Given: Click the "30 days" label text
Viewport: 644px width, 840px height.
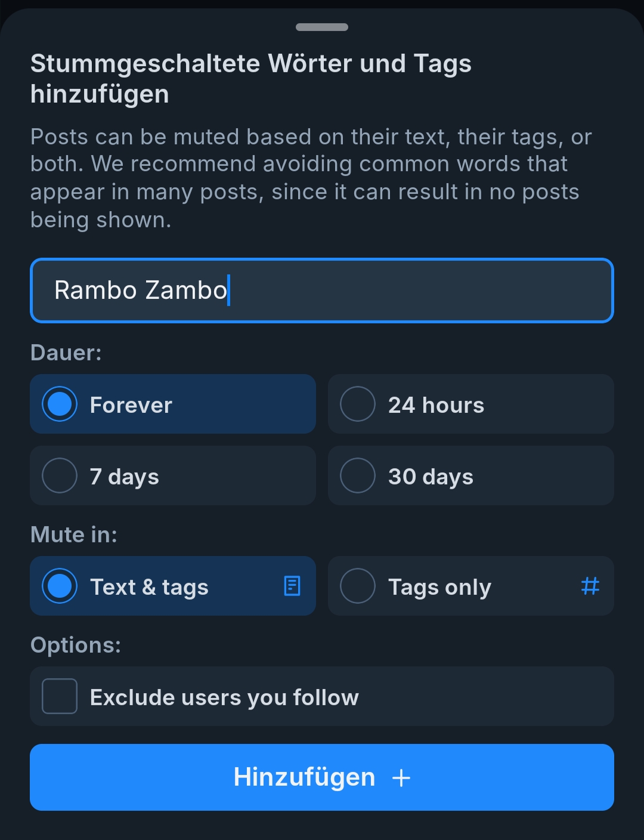Looking at the screenshot, I should tap(431, 477).
